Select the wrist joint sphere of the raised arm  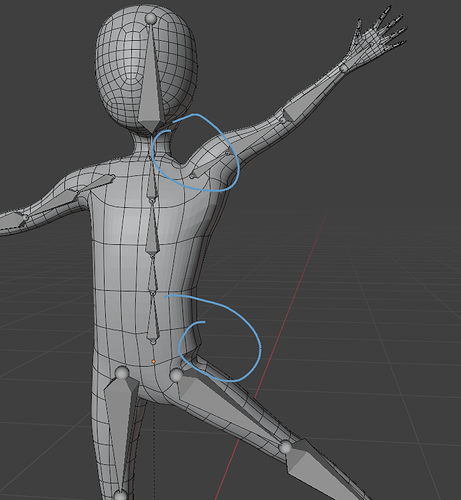coord(344,68)
